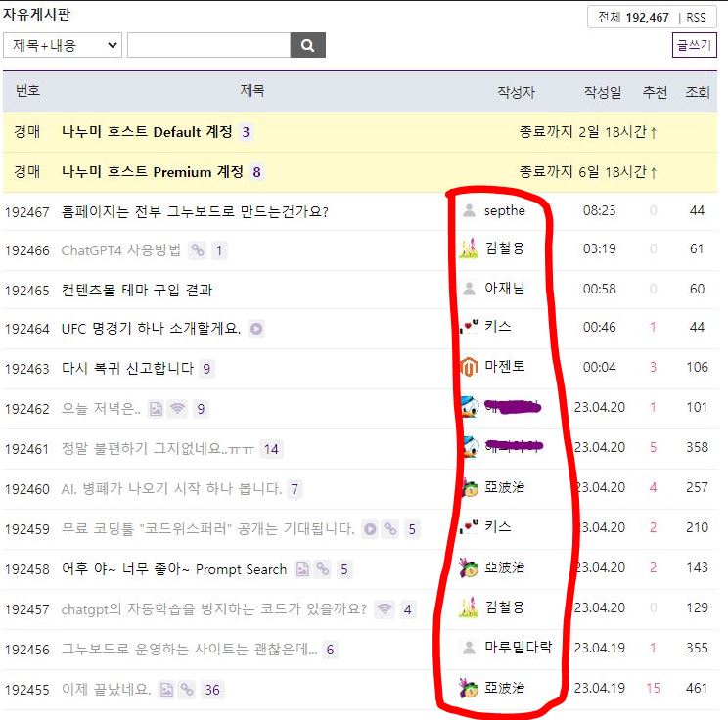The width and height of the screenshot is (728, 720).
Task: Click video icon on UFC 명경기 row
Action: point(256,329)
